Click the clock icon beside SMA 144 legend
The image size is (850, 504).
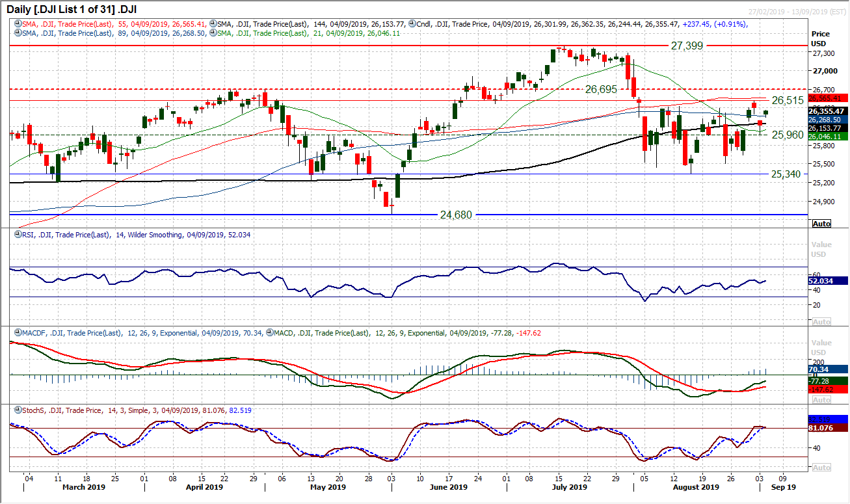pos(213,24)
